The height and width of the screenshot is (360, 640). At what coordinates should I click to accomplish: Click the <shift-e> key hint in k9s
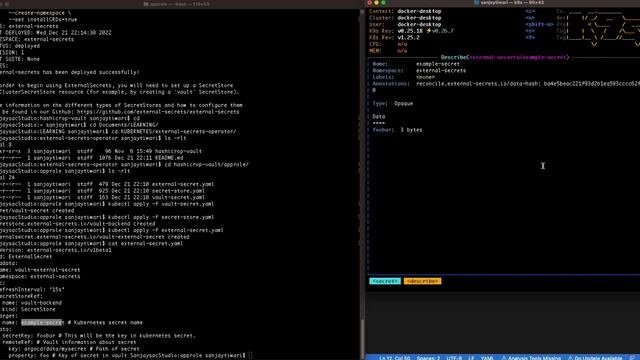pyautogui.click(x=540, y=24)
